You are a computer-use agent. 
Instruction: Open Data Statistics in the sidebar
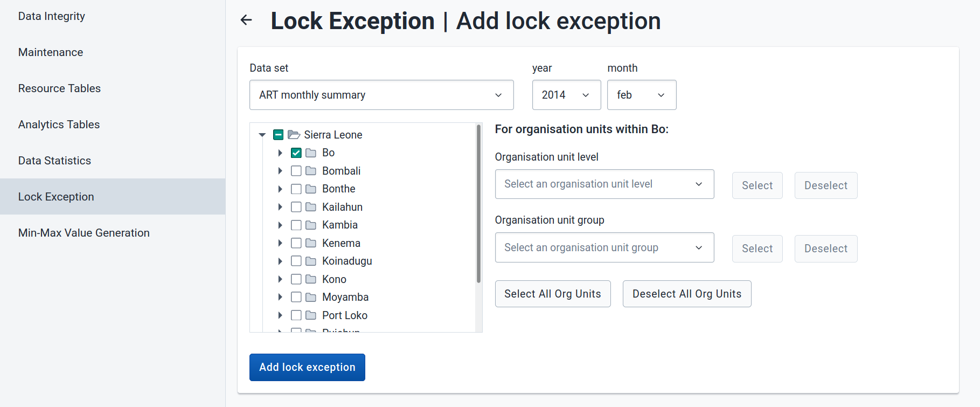click(54, 161)
